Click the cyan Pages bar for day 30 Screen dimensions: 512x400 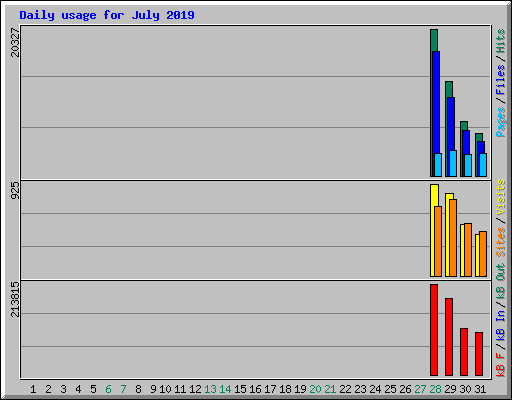468,165
